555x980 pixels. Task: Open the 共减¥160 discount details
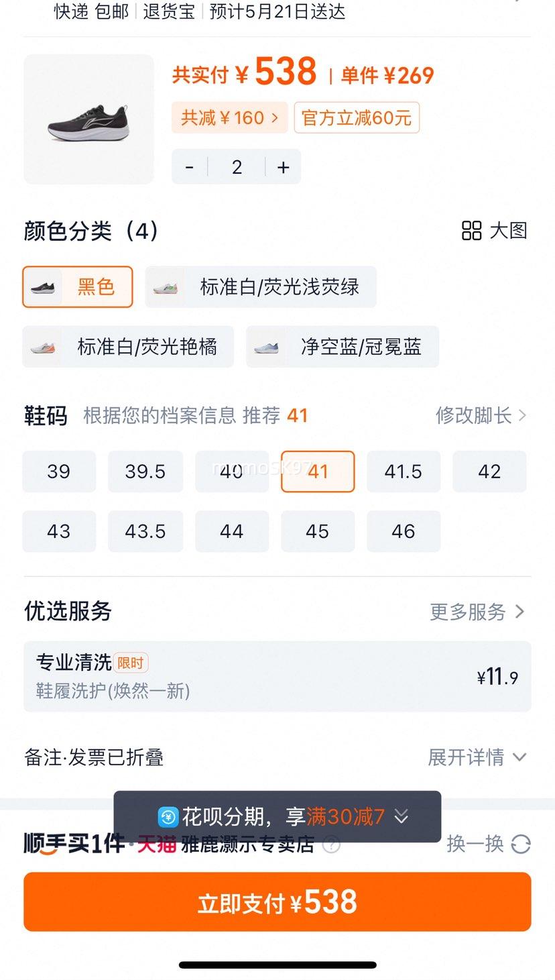(x=230, y=118)
